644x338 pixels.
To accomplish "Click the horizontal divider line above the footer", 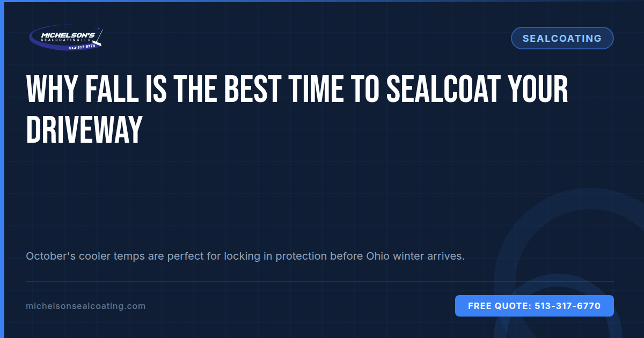I will coord(319,281).
